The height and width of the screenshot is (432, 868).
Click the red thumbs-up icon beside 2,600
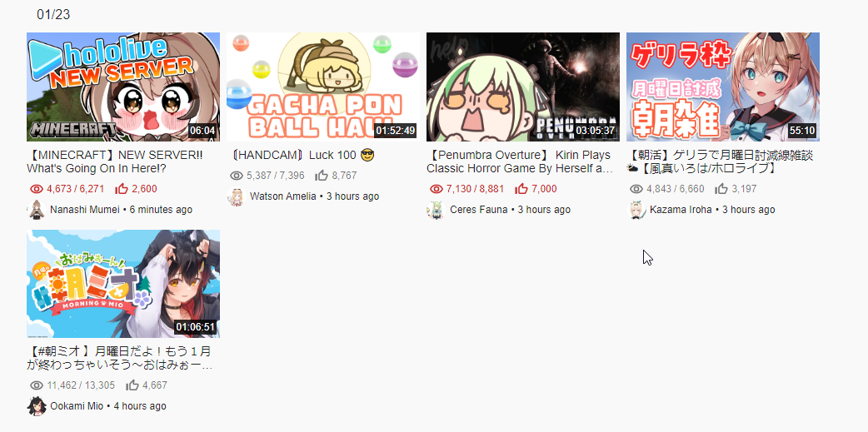(x=122, y=189)
